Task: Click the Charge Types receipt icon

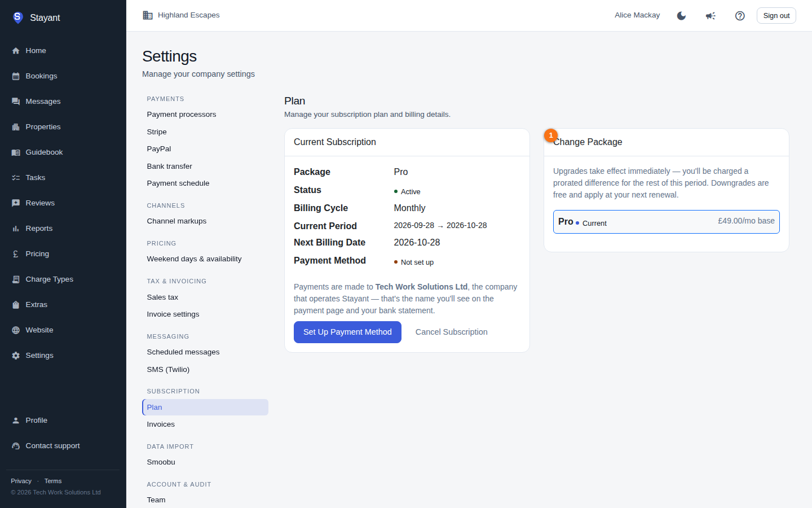Action: 16,279
